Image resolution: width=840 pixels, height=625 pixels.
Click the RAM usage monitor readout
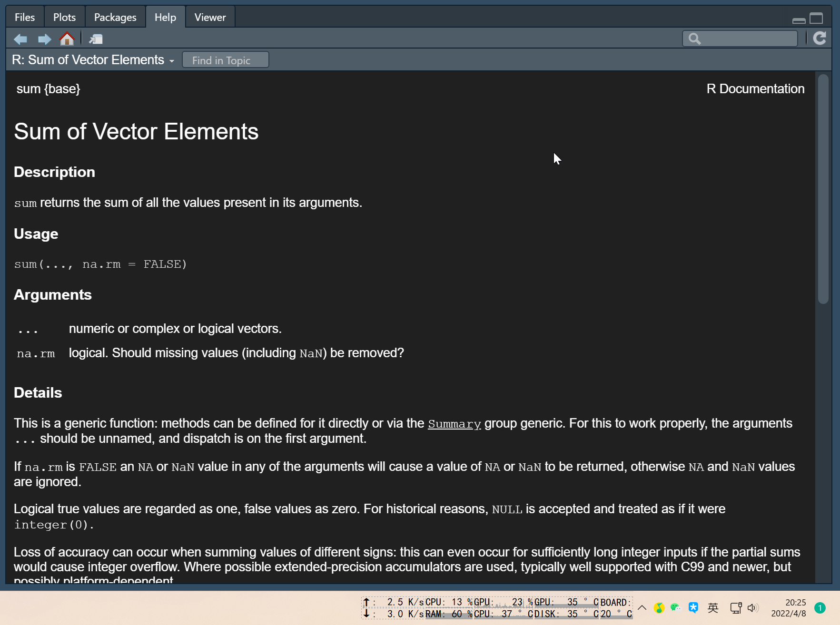click(x=449, y=614)
